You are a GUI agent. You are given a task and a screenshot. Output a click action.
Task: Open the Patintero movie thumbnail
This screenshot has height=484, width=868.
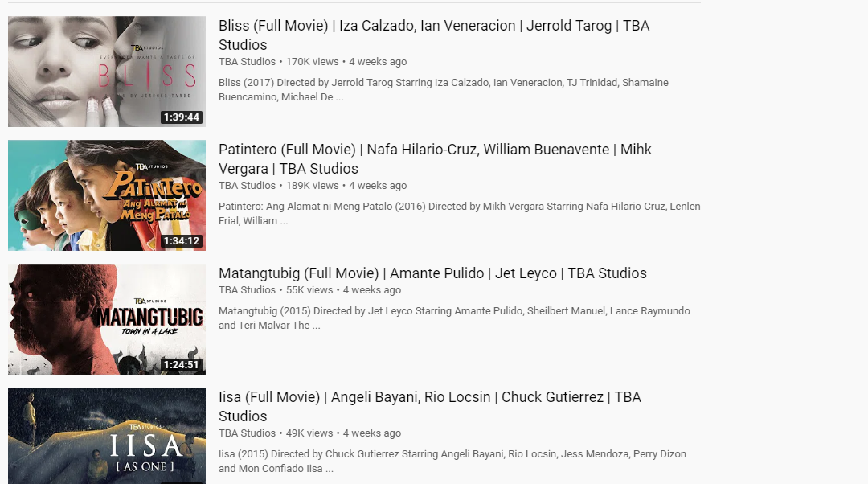pyautogui.click(x=107, y=195)
